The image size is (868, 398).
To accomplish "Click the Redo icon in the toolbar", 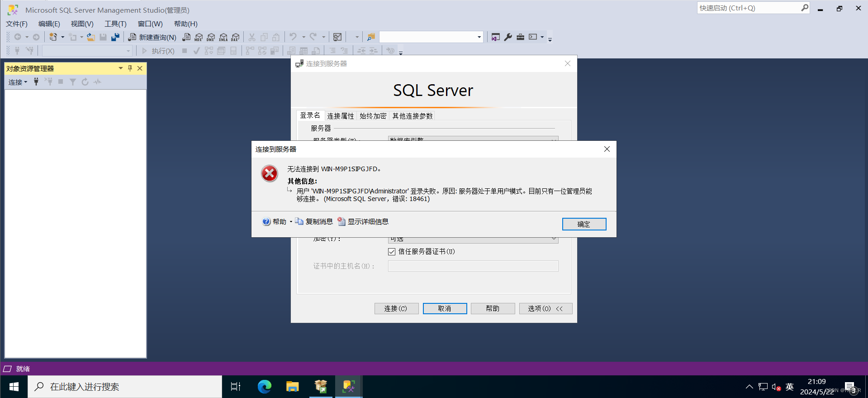I will pyautogui.click(x=313, y=37).
